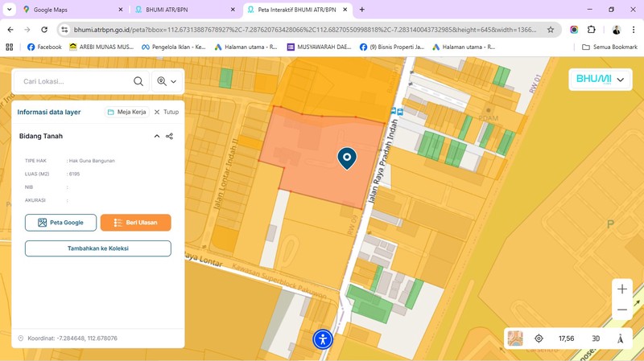Bookmark this page with star icon
644x361 pixels.
coord(551,30)
